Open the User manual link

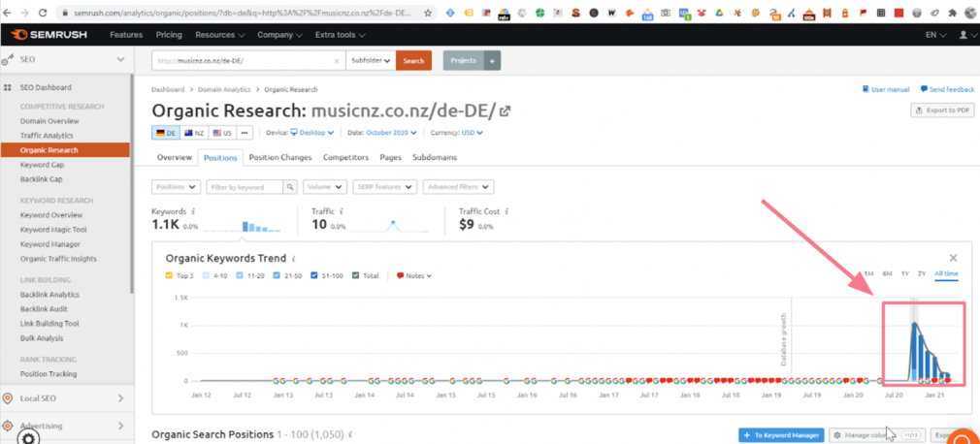pyautogui.click(x=886, y=89)
